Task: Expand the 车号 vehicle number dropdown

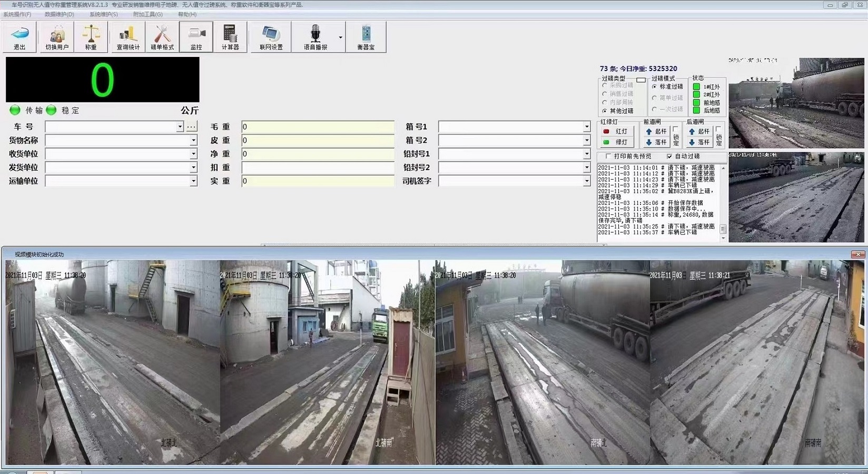Action: (180, 126)
